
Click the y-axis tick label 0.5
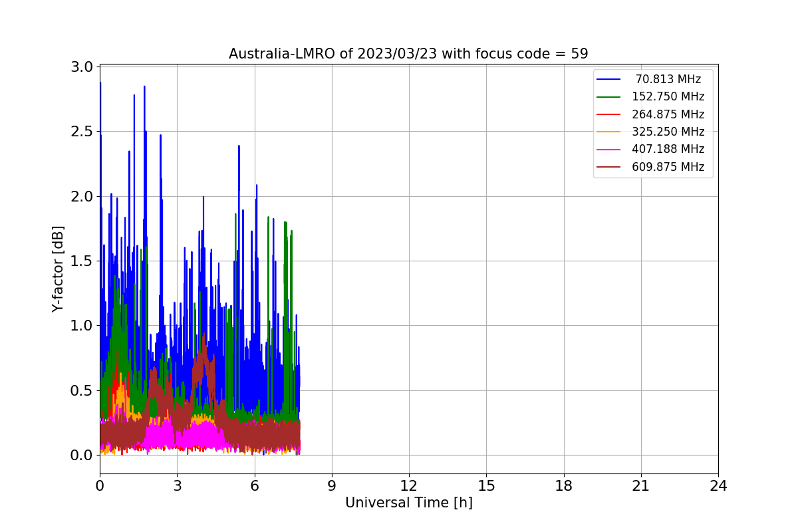(82, 390)
